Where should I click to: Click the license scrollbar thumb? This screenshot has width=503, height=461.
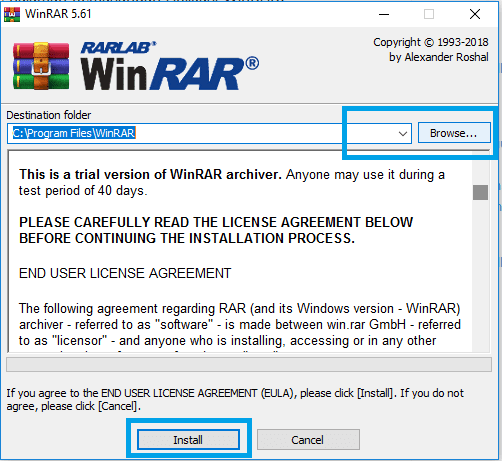[480, 192]
